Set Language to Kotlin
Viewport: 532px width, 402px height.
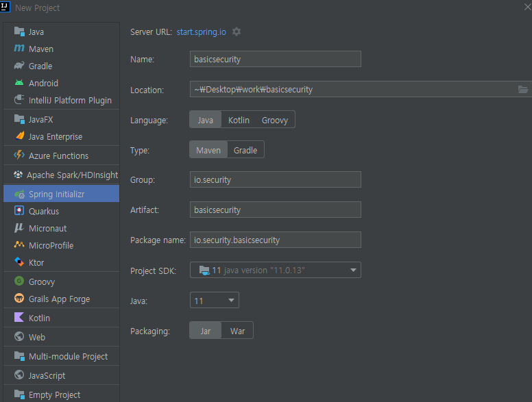point(239,120)
